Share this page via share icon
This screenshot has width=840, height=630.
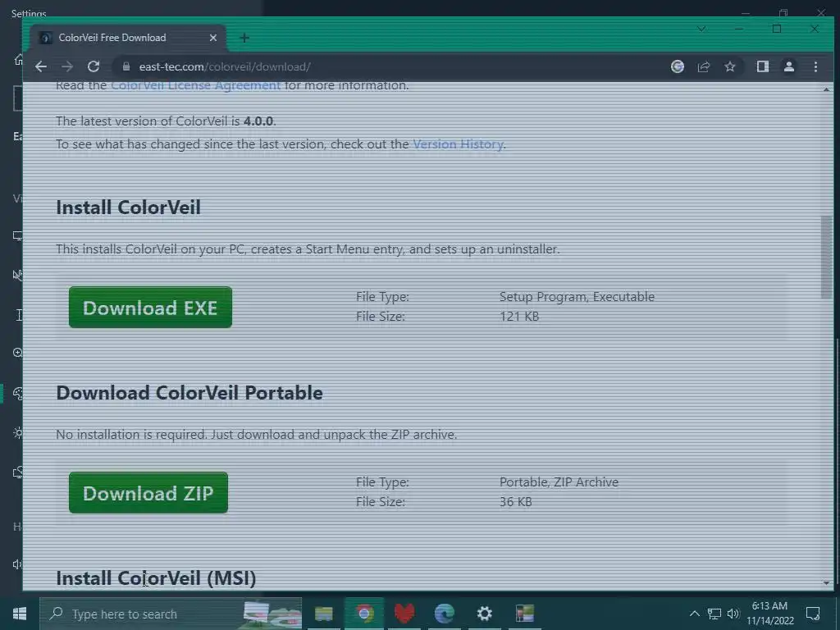click(x=703, y=66)
